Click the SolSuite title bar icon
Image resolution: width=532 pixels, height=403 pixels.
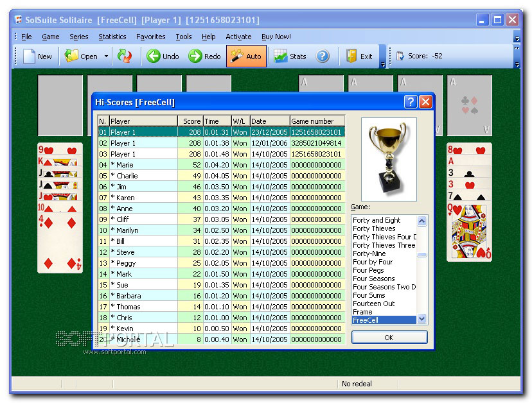(x=19, y=20)
